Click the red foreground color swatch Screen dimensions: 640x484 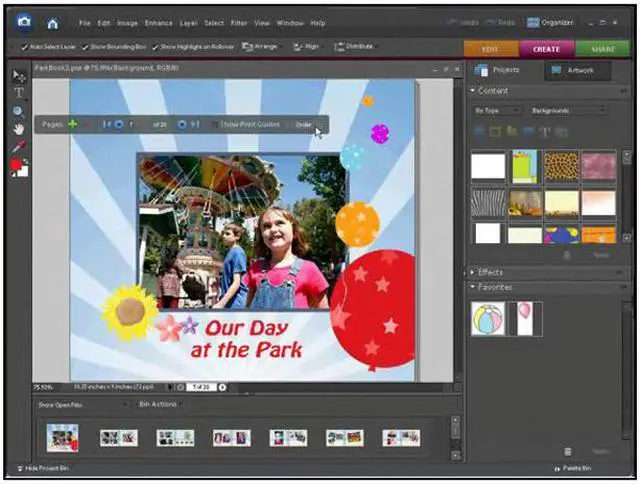[16, 164]
